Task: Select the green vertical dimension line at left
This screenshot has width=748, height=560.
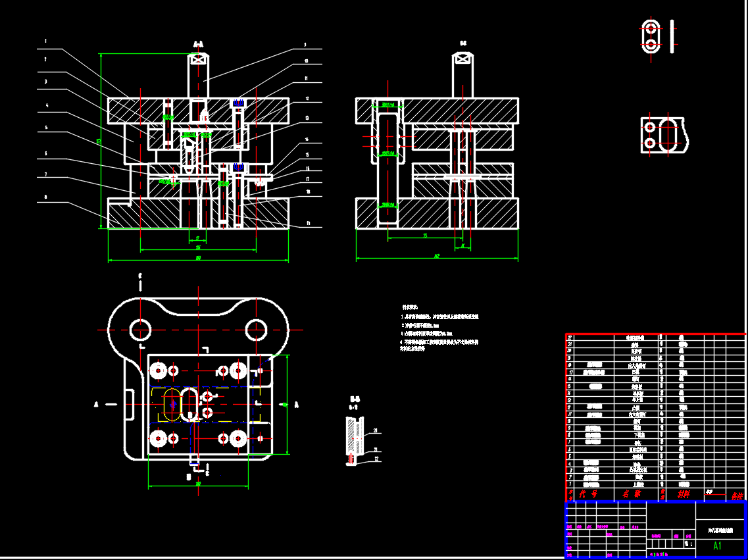Action: 100,141
